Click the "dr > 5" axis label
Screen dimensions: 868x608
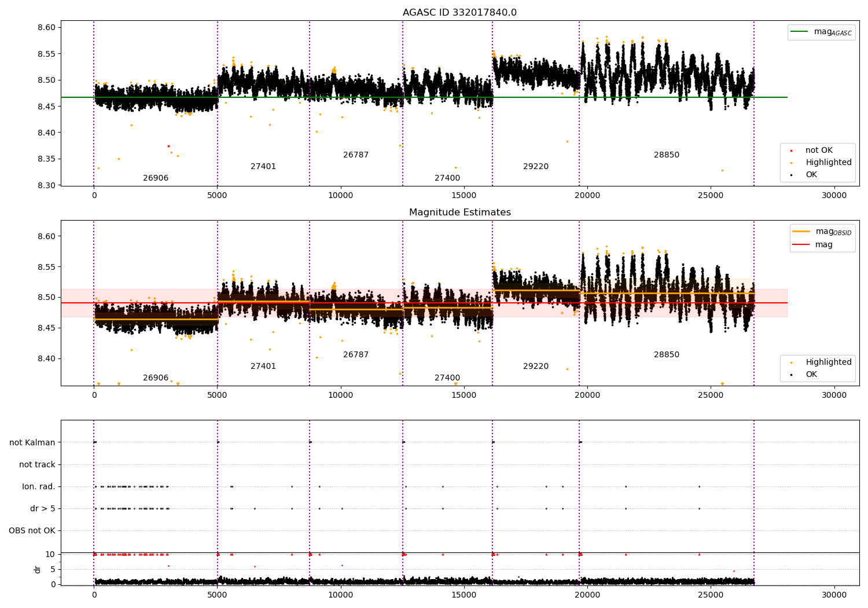click(43, 509)
